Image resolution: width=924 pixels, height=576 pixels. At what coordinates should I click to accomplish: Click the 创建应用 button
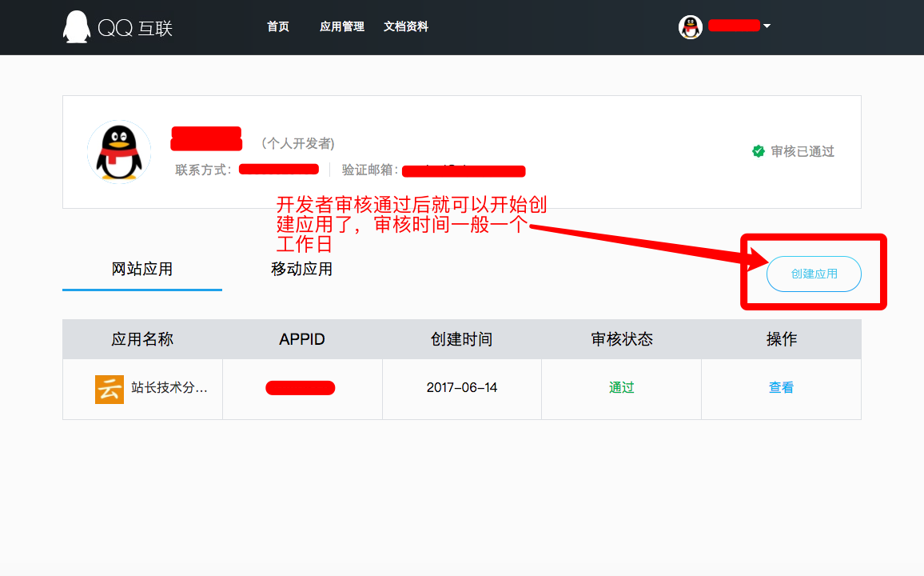pyautogui.click(x=814, y=274)
